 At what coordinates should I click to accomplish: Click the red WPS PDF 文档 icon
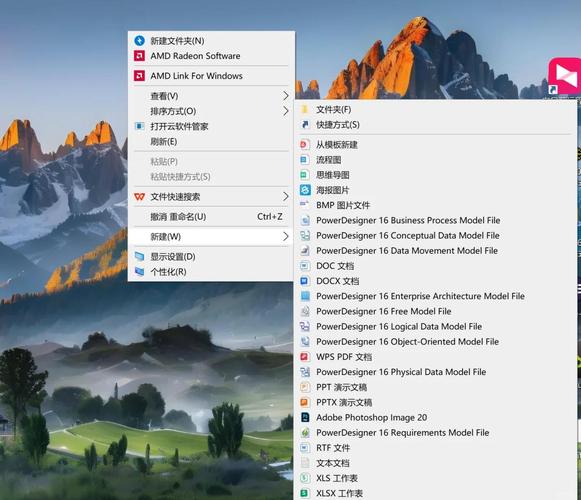[x=305, y=357]
